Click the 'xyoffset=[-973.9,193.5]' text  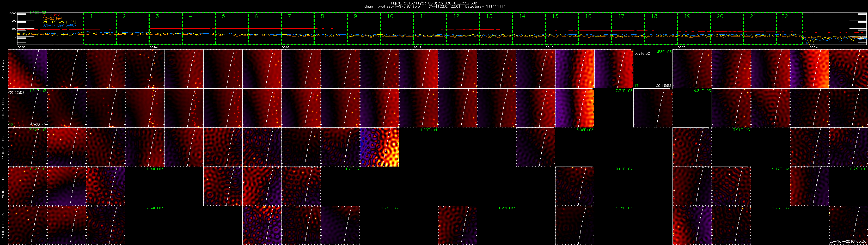pos(400,7)
